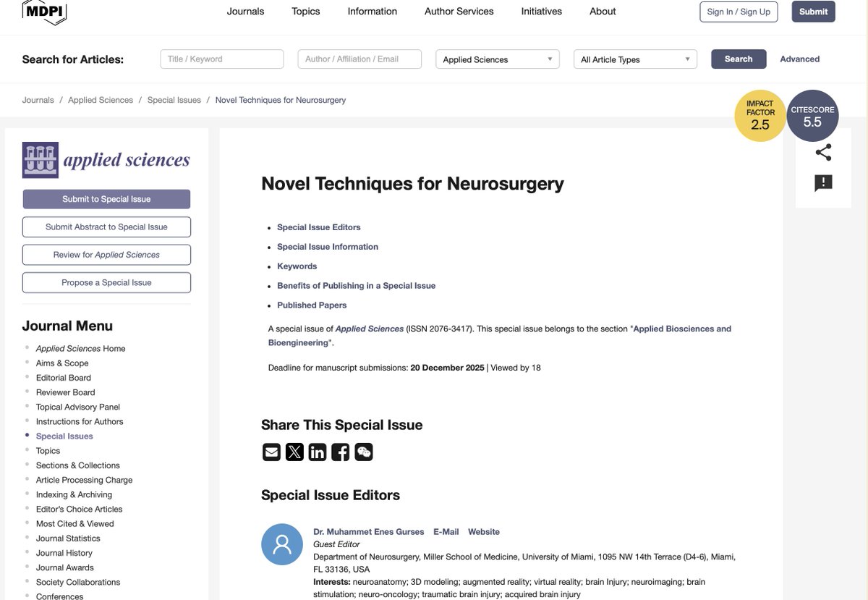Viewport: 868px width, 600px height.
Task: Open the About menu
Action: coord(603,12)
